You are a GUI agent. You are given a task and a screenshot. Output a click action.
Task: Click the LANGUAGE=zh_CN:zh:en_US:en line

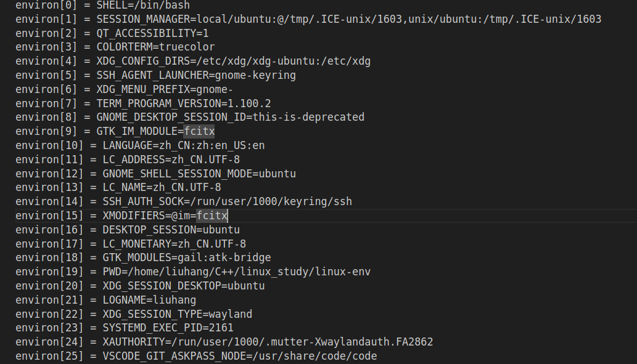(140, 146)
